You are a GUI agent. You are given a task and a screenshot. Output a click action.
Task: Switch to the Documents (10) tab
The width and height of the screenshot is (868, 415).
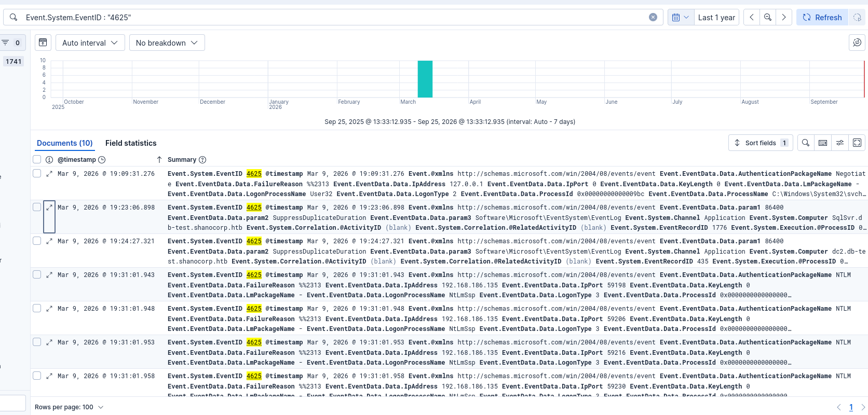tap(65, 143)
